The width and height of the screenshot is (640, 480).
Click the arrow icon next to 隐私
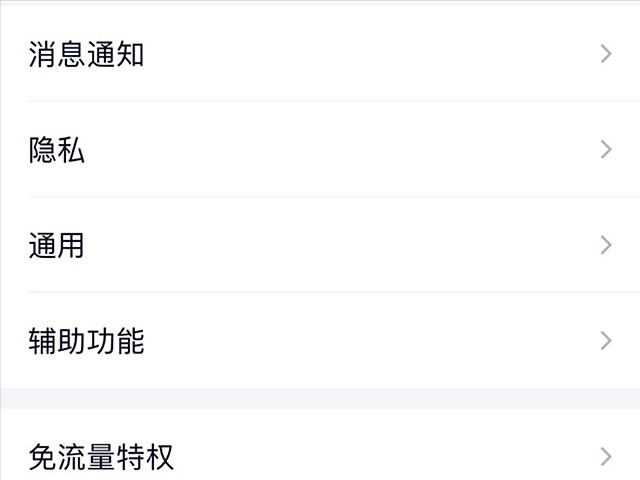coord(606,149)
